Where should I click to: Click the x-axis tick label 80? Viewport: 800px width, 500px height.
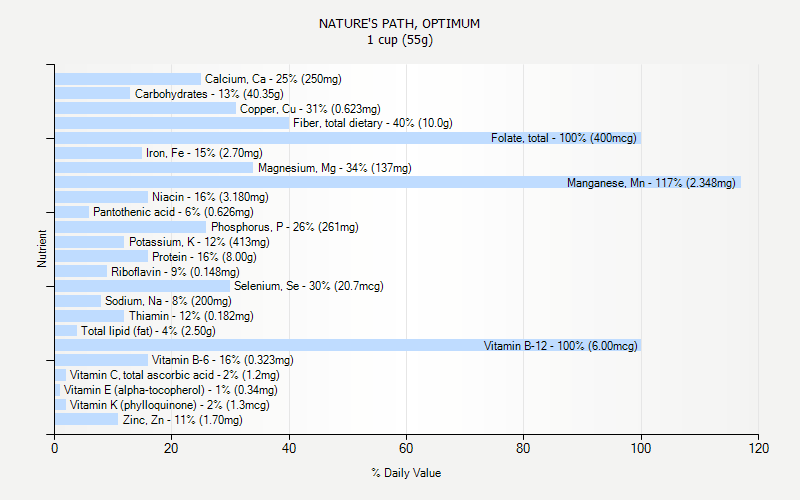coord(523,448)
